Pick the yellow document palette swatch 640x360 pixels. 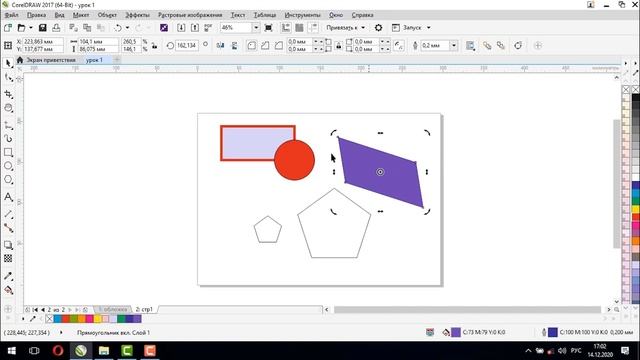pos(98,318)
